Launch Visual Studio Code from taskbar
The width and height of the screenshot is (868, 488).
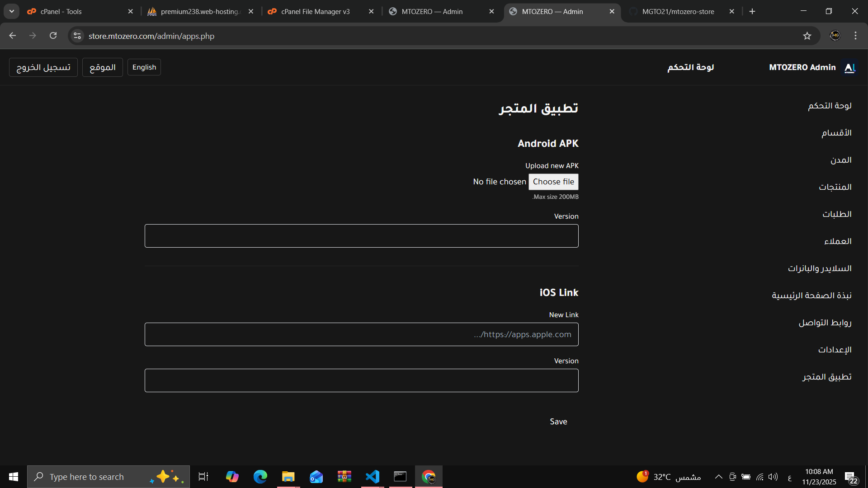[373, 477]
